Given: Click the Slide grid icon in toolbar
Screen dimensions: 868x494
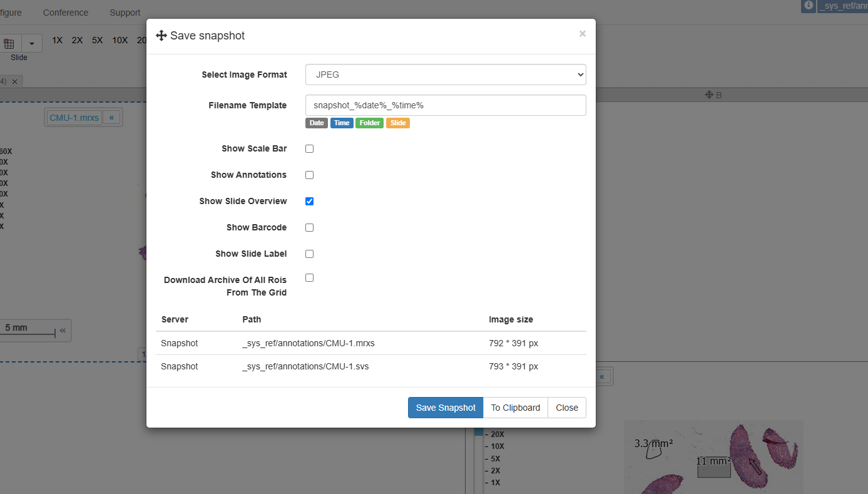Looking at the screenshot, I should [9, 43].
